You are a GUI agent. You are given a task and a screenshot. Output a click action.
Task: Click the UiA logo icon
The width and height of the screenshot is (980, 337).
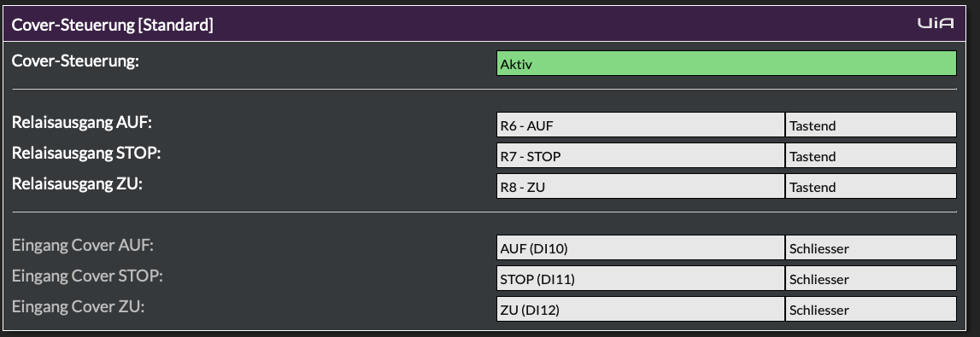936,23
